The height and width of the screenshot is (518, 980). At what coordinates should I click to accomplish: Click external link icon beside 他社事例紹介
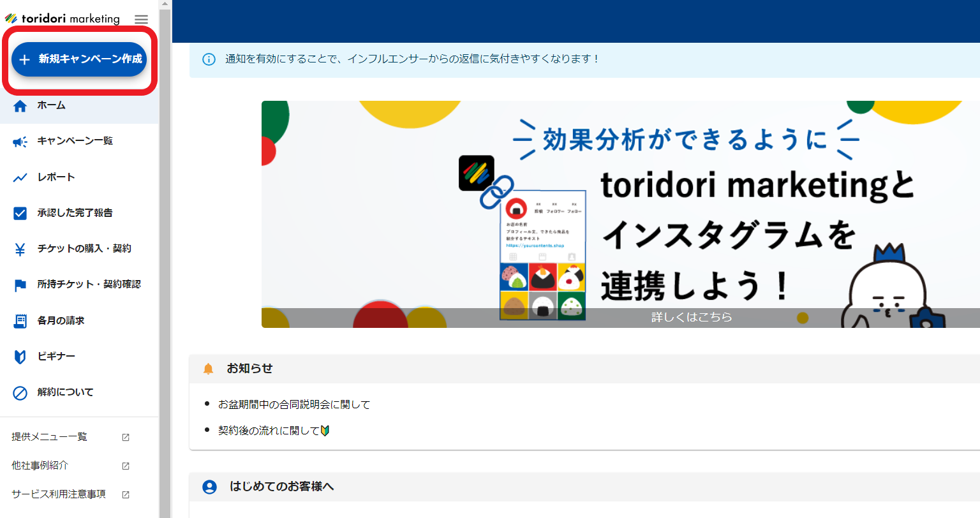coord(126,466)
